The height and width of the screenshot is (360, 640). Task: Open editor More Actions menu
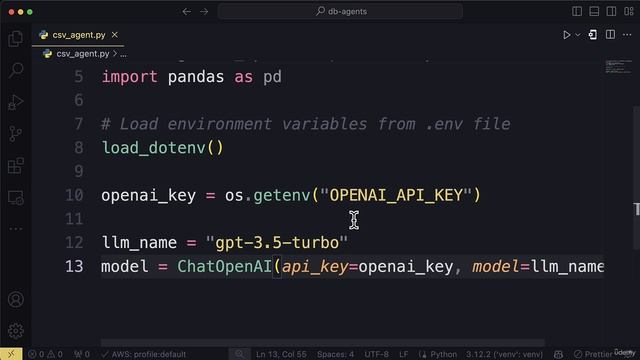(x=627, y=35)
